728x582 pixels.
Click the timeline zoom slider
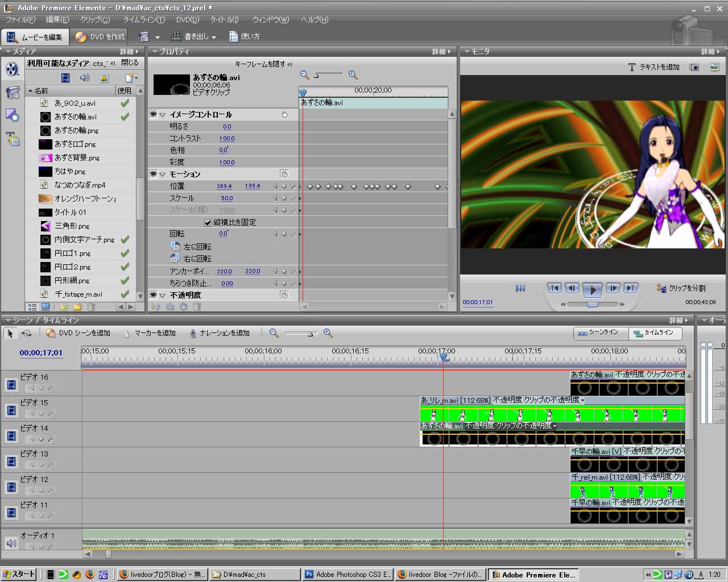pos(310,334)
